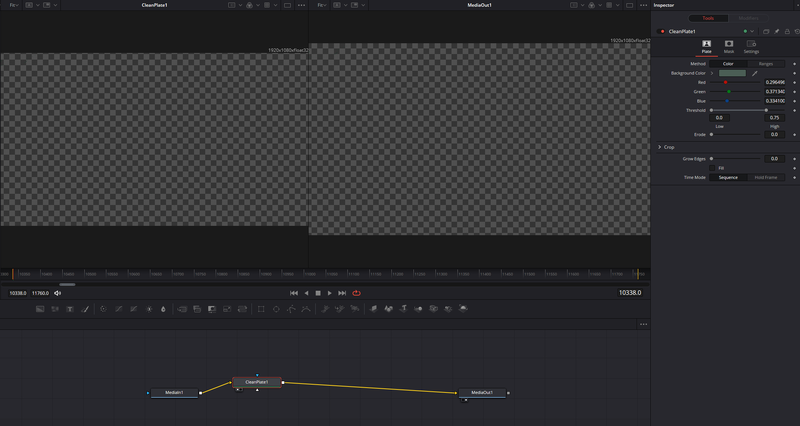
Task: Expand the Crop section
Action: click(659, 147)
